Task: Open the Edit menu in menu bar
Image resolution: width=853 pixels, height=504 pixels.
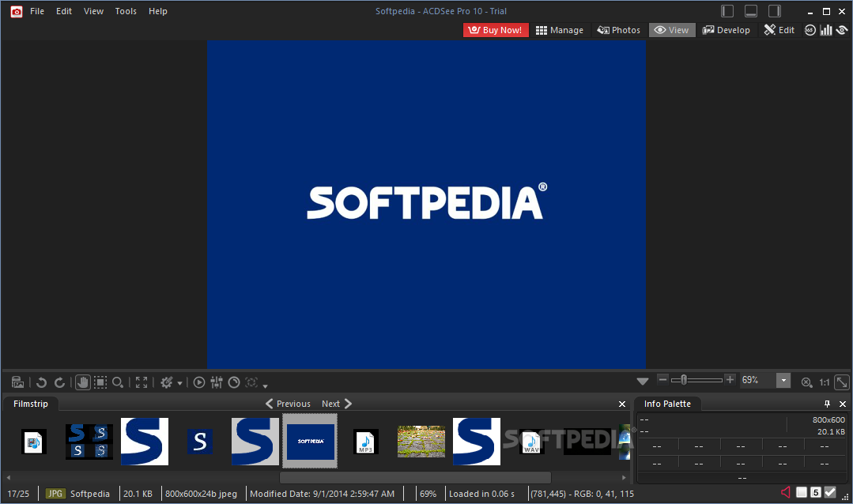Action: point(64,11)
